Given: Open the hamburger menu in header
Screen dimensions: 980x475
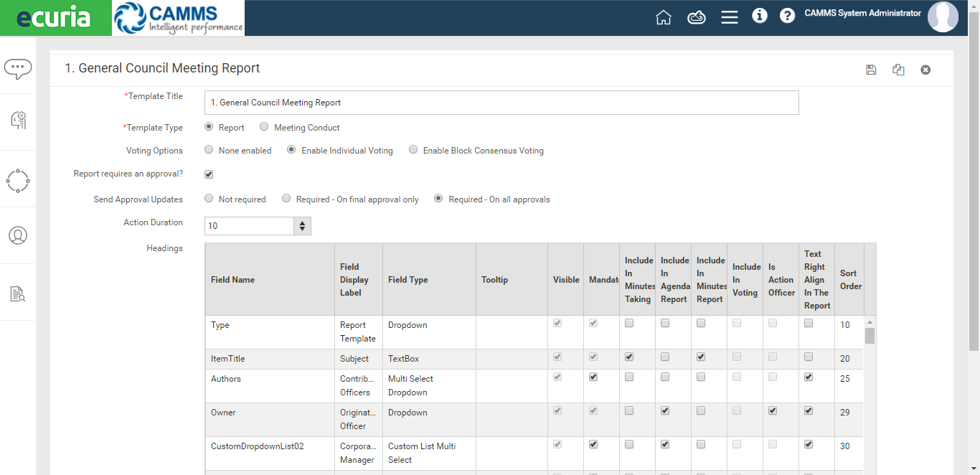Looking at the screenshot, I should click(x=730, y=17).
